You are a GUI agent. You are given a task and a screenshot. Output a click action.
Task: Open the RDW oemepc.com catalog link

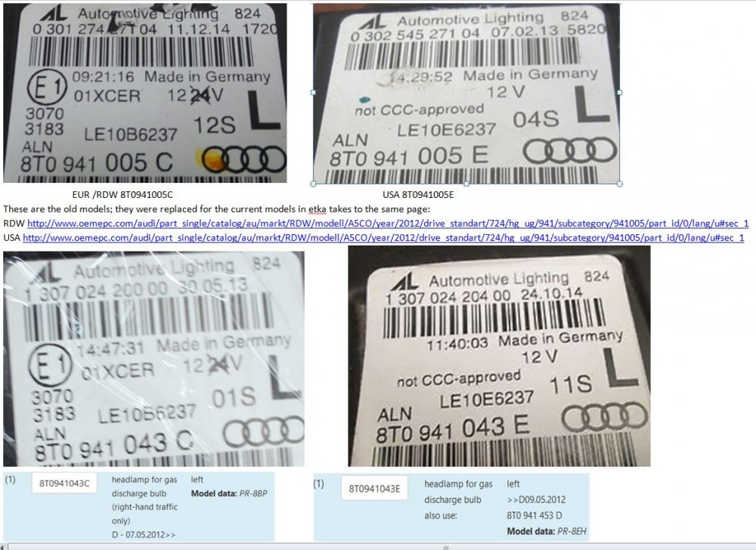click(x=388, y=224)
